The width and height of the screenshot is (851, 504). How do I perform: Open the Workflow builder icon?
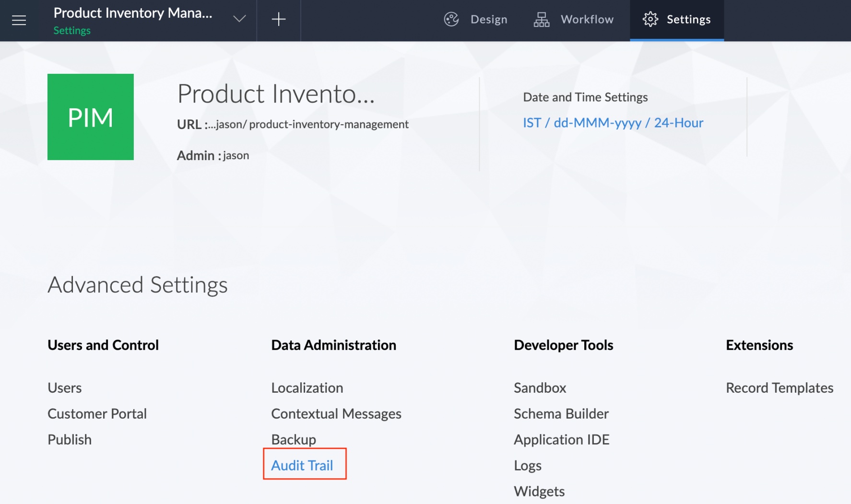pyautogui.click(x=541, y=20)
